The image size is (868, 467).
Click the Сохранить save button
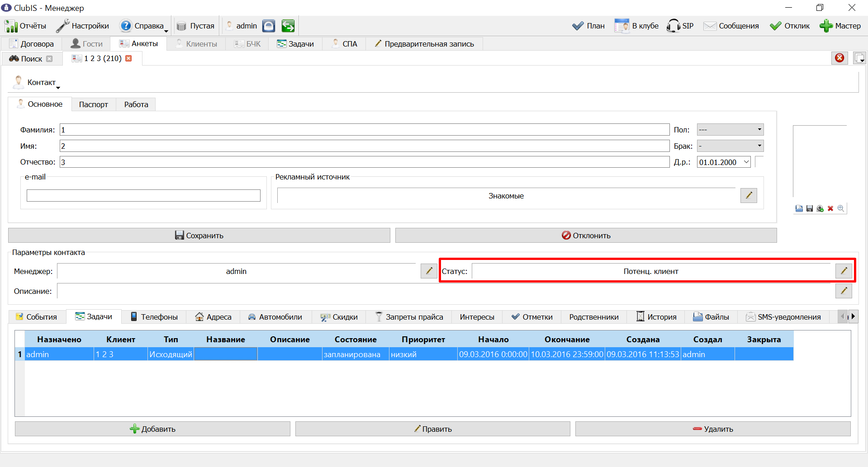pos(199,236)
